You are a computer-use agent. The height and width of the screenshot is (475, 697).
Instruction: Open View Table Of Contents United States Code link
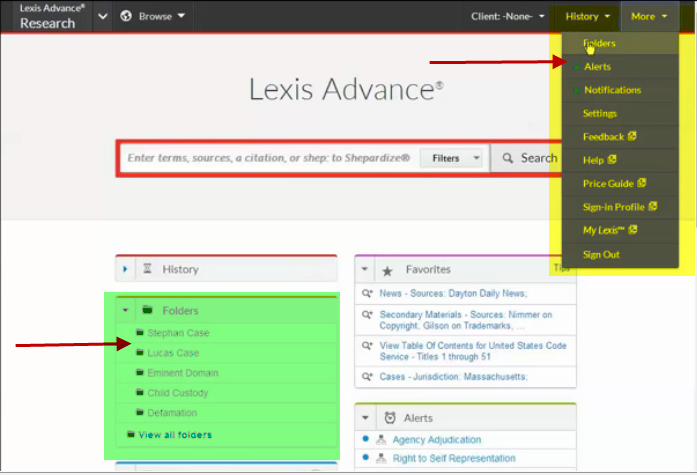point(473,351)
